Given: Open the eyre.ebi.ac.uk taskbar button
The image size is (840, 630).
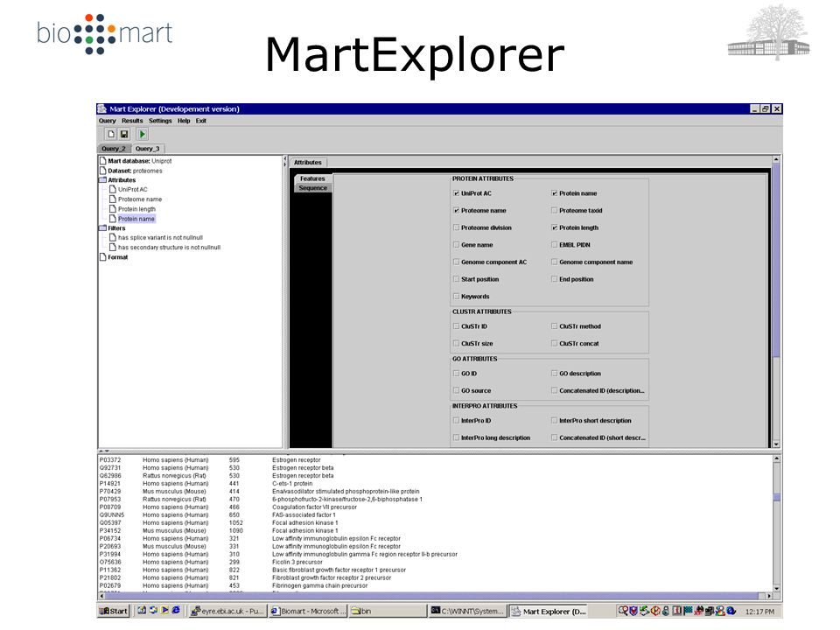Looking at the screenshot, I should pos(227,611).
